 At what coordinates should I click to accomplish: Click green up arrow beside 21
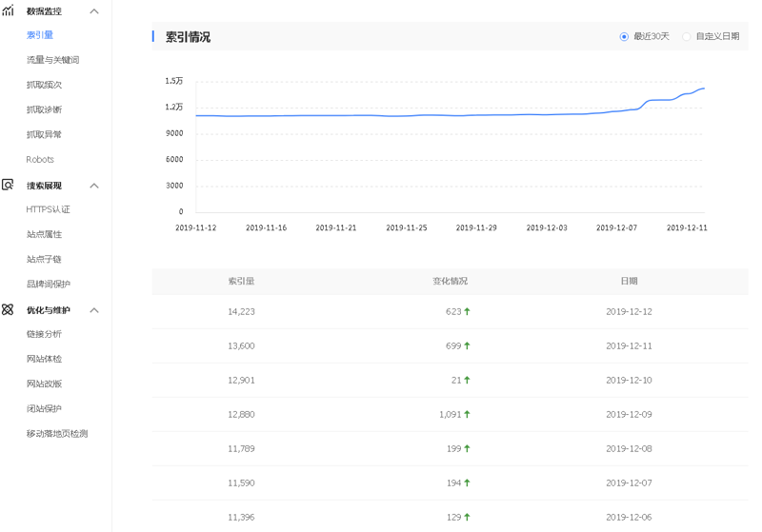pos(467,380)
